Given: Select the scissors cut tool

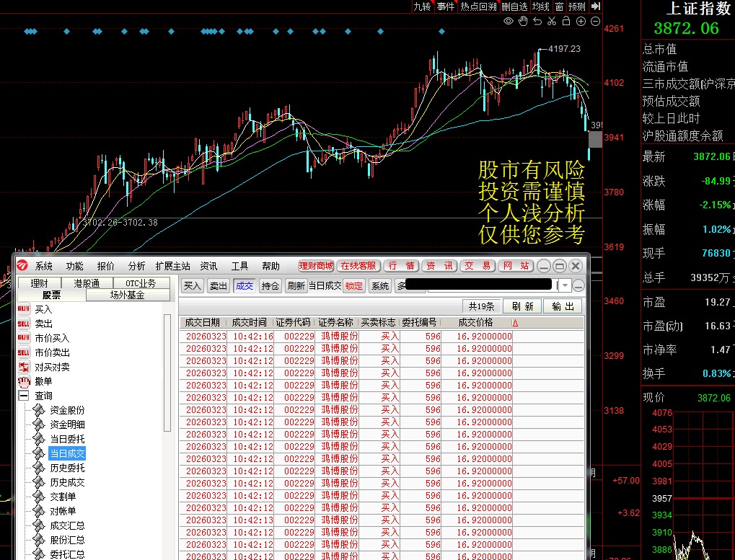Looking at the screenshot, I should pos(552,22).
